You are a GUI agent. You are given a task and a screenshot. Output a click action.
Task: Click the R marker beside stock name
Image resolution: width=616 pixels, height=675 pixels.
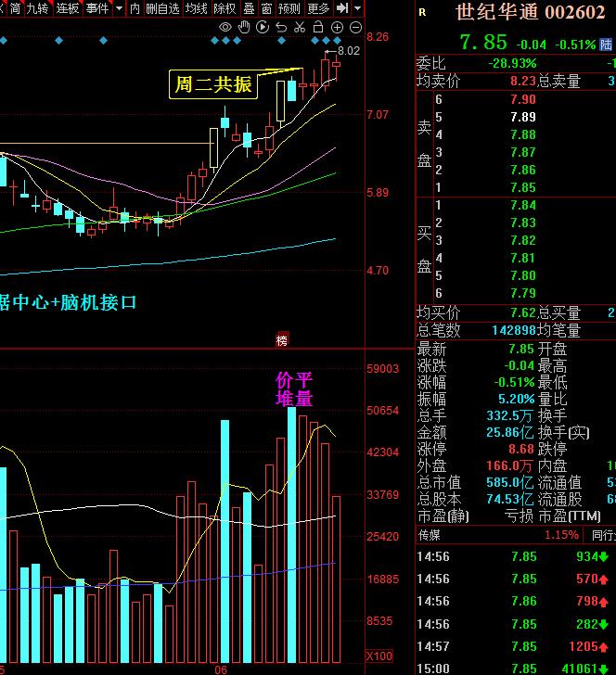pos(422,12)
